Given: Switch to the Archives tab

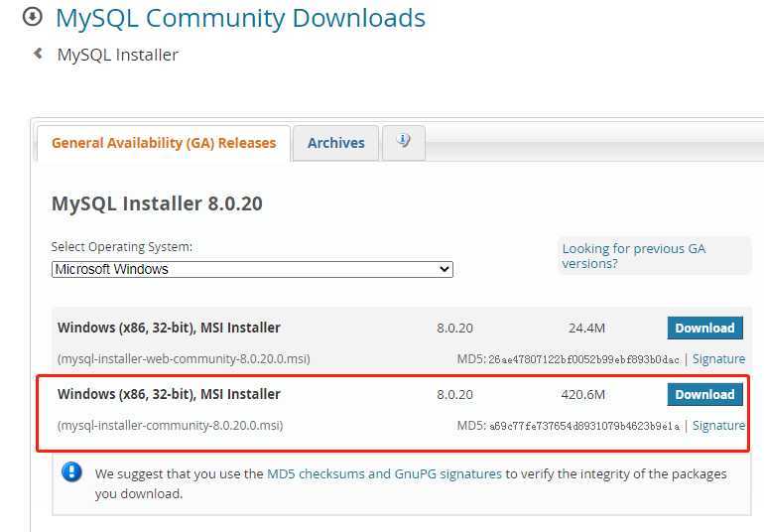Looking at the screenshot, I should [x=335, y=143].
